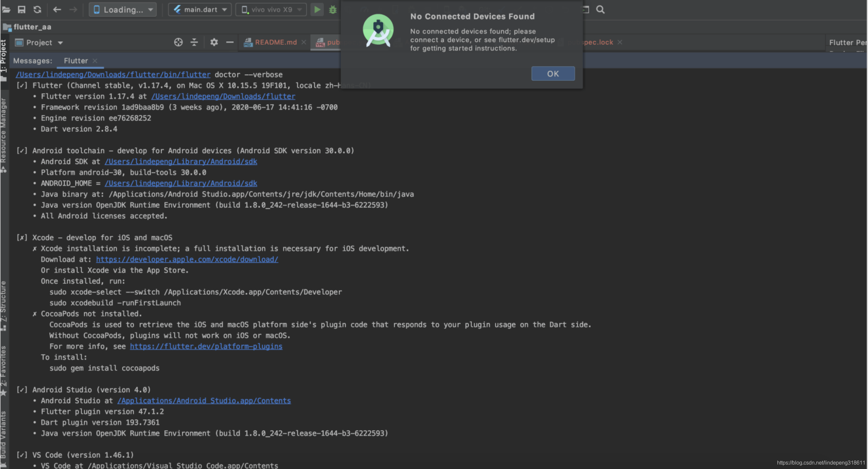This screenshot has height=469, width=868.
Task: Select the Flutter messages tab
Action: click(x=76, y=61)
